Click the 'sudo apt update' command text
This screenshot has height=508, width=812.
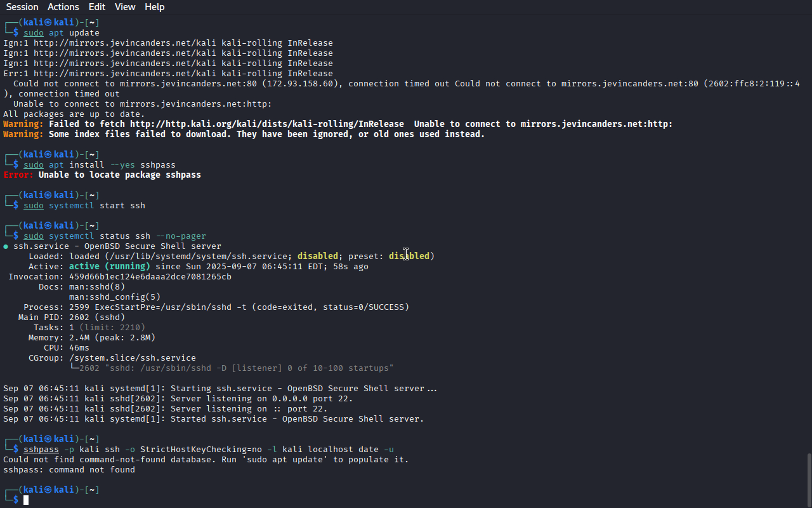coord(62,33)
